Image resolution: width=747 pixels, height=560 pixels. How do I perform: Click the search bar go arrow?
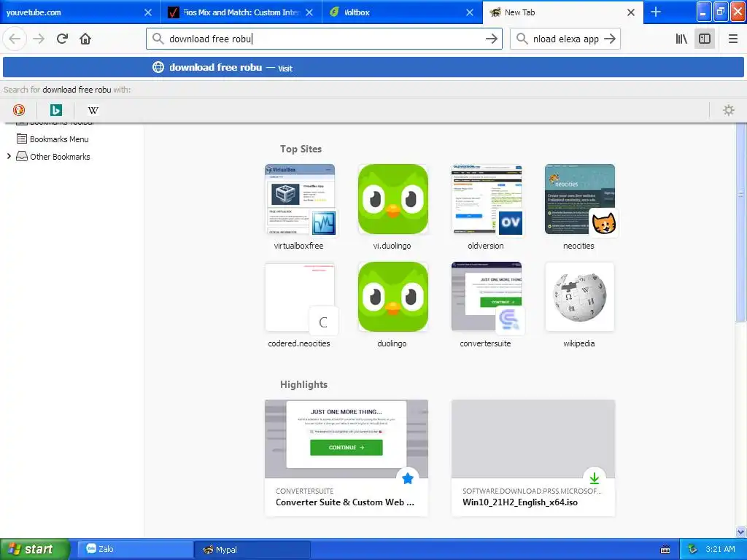[610, 39]
